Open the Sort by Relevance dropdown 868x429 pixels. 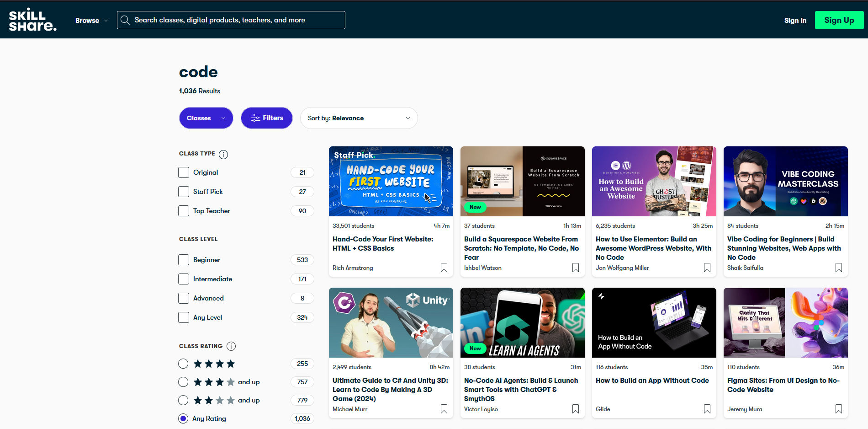click(359, 118)
